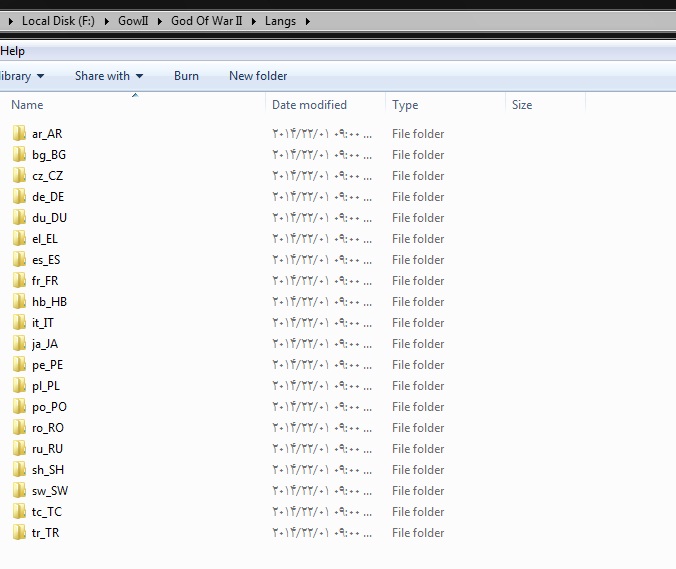Expand breadcrumb arrow after GowII
This screenshot has height=569, width=676.
coord(161,21)
